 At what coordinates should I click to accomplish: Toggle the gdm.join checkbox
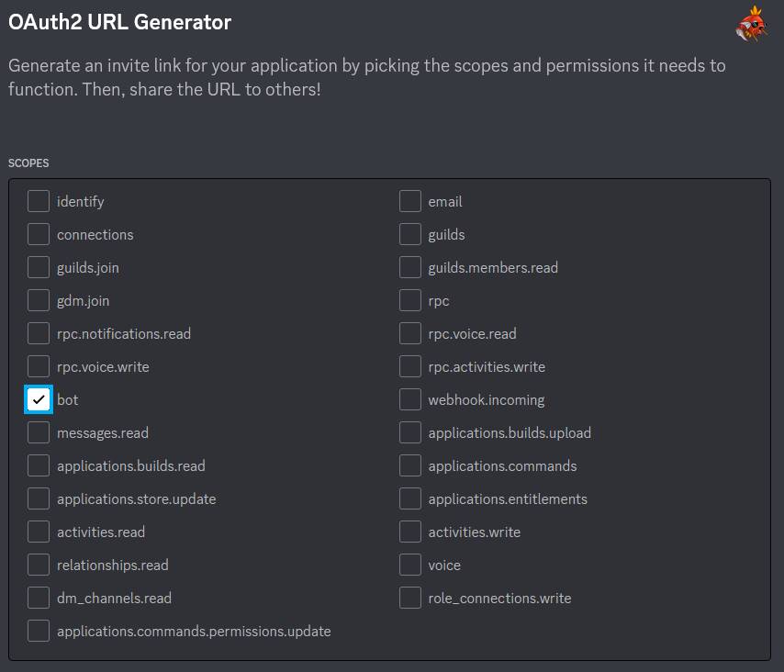[39, 301]
